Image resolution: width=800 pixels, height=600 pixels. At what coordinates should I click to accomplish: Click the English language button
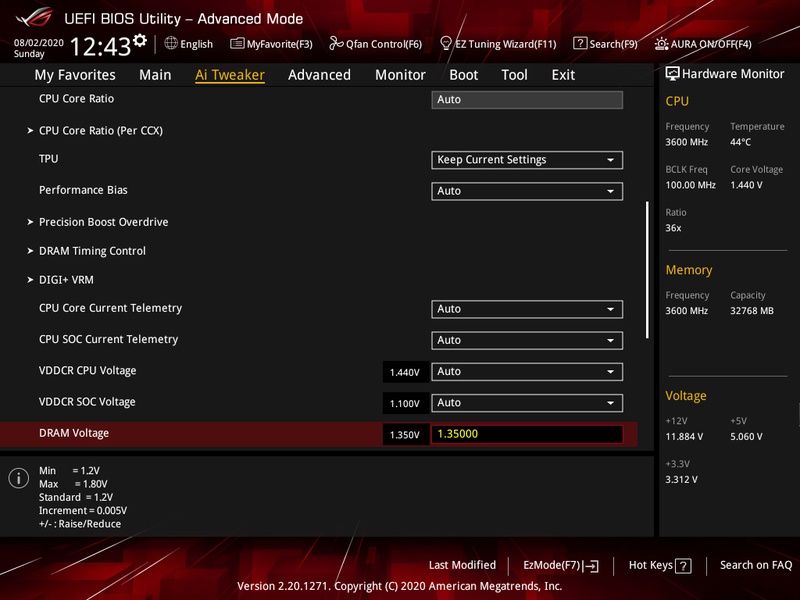click(x=189, y=44)
